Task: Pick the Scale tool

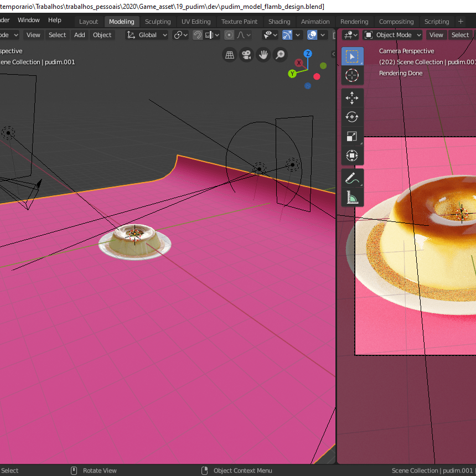Action: tap(352, 136)
